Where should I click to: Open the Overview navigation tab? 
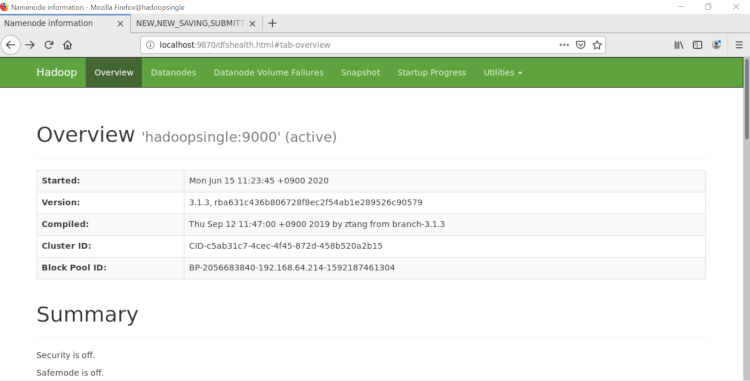(x=114, y=73)
